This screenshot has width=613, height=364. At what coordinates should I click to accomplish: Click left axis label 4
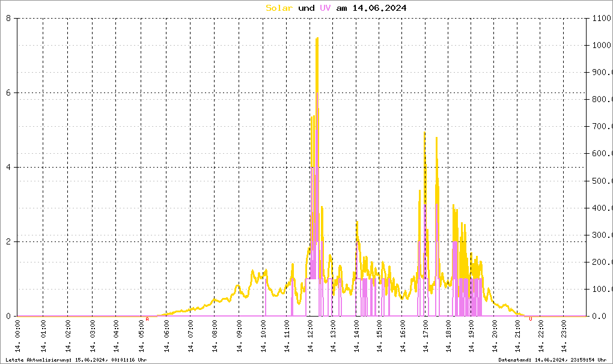[x=8, y=167]
